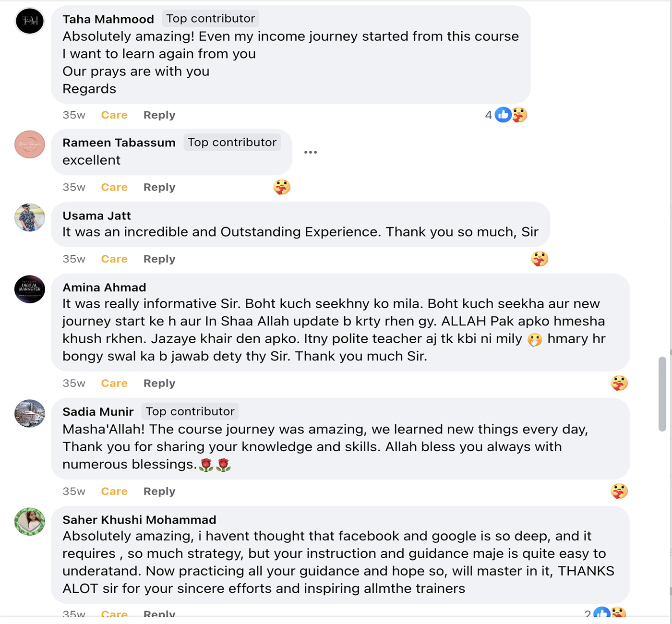Toggle Care reaction on Sadia Munir's comment
Viewport: 672px width, 624px height.
[x=114, y=492]
